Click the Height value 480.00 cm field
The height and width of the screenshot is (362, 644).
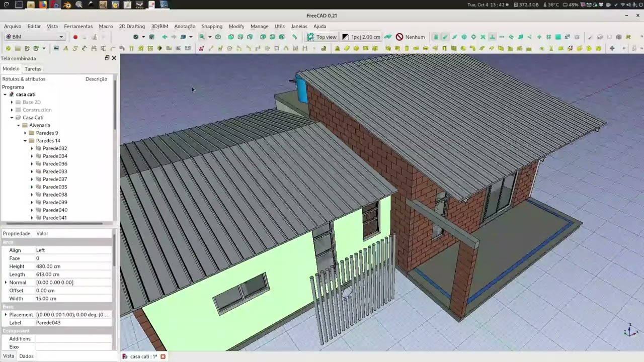tap(73, 266)
